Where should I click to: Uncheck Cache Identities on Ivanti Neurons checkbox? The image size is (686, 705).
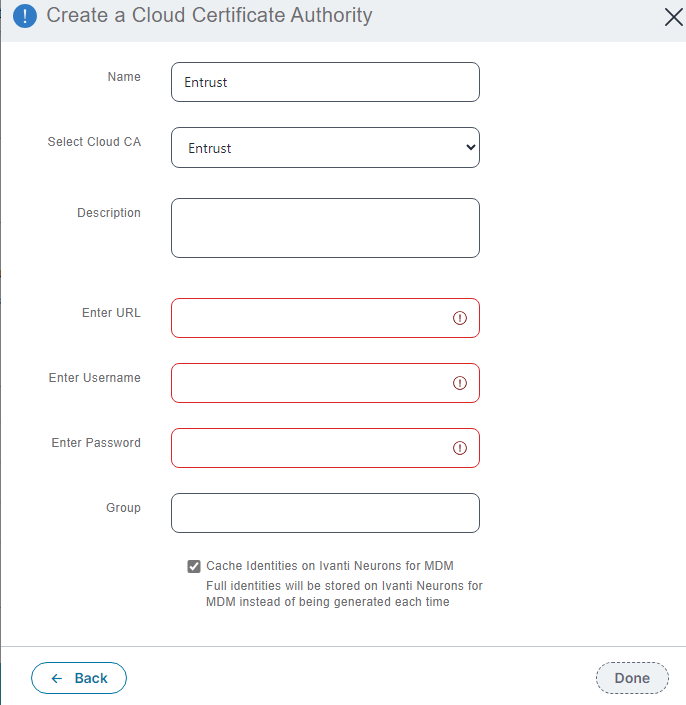tap(194, 566)
